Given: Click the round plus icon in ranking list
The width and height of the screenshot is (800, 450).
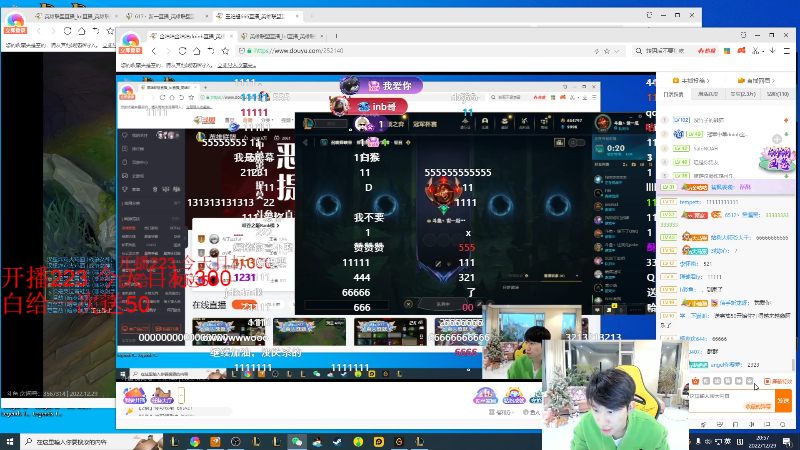Looking at the screenshot, I should pyautogui.click(x=777, y=139).
